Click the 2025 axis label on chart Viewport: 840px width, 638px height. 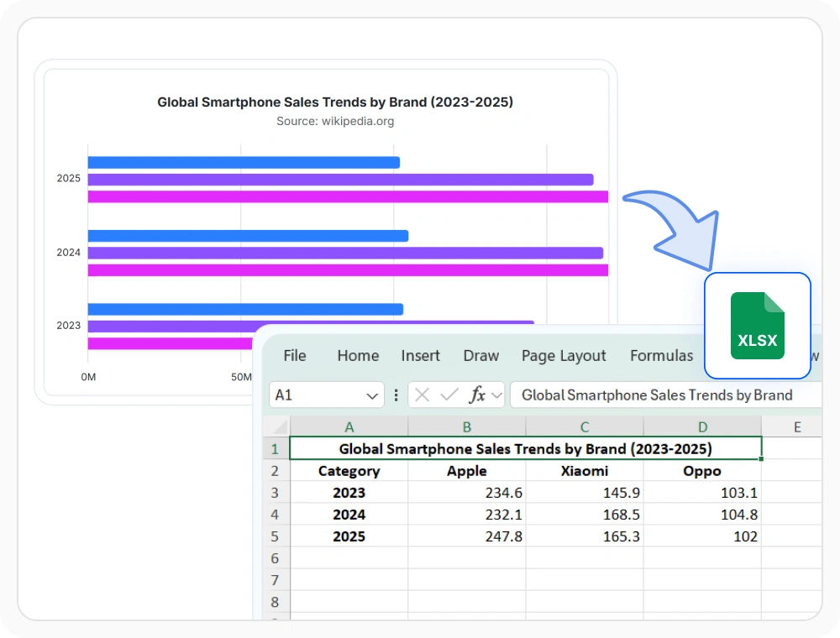point(69,178)
